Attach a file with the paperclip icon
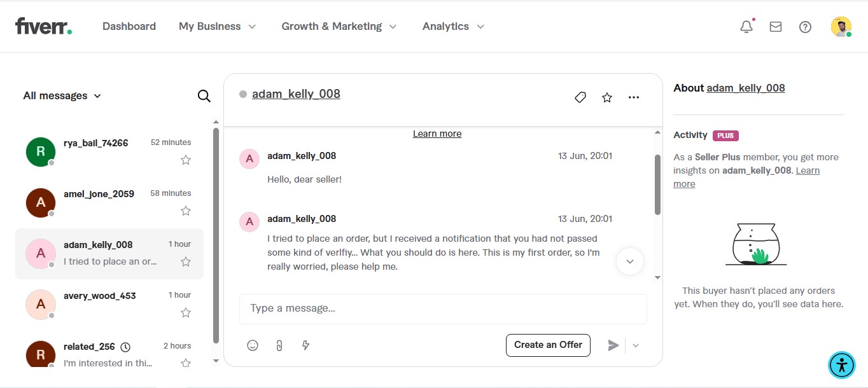This screenshot has height=388, width=868. pyautogui.click(x=279, y=345)
